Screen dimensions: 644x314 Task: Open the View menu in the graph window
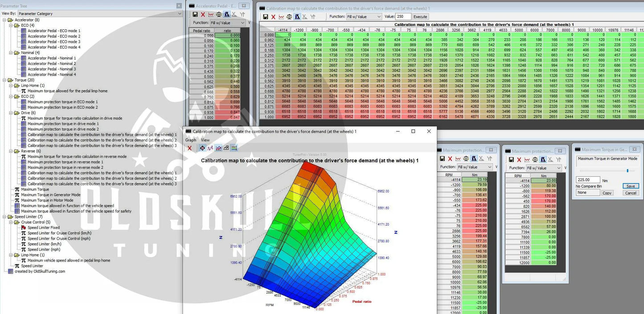(x=205, y=140)
